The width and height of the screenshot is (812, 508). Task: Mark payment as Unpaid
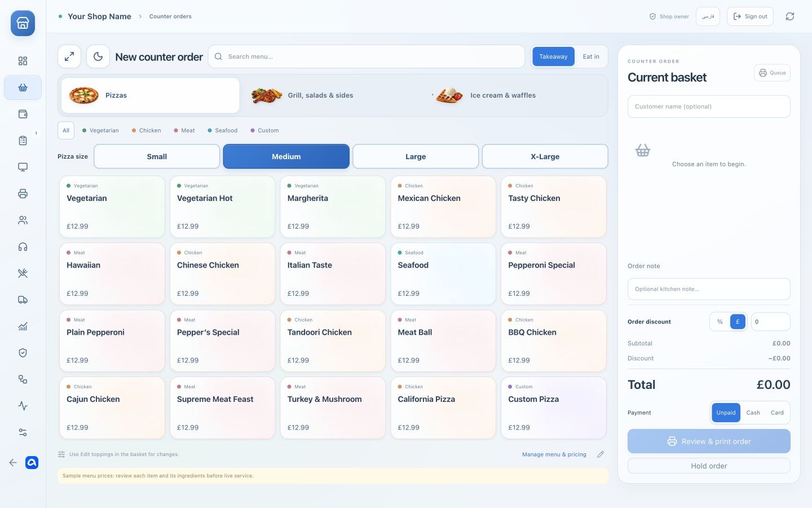pos(726,413)
